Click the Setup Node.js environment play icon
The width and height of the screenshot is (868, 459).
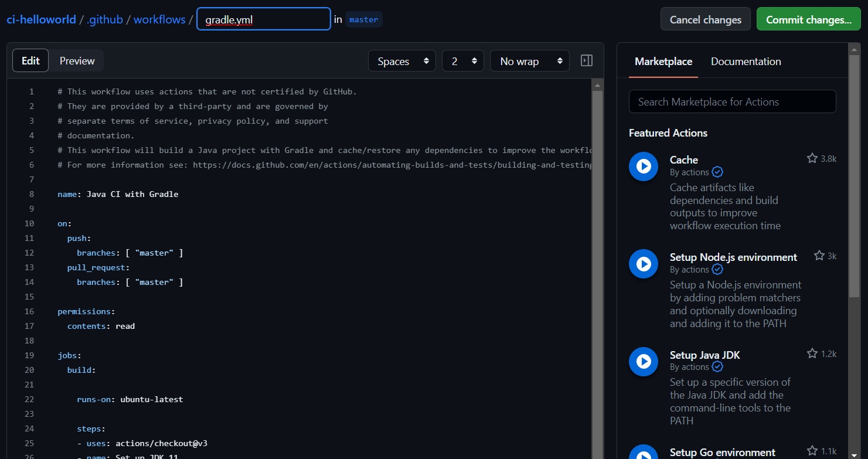coord(644,264)
